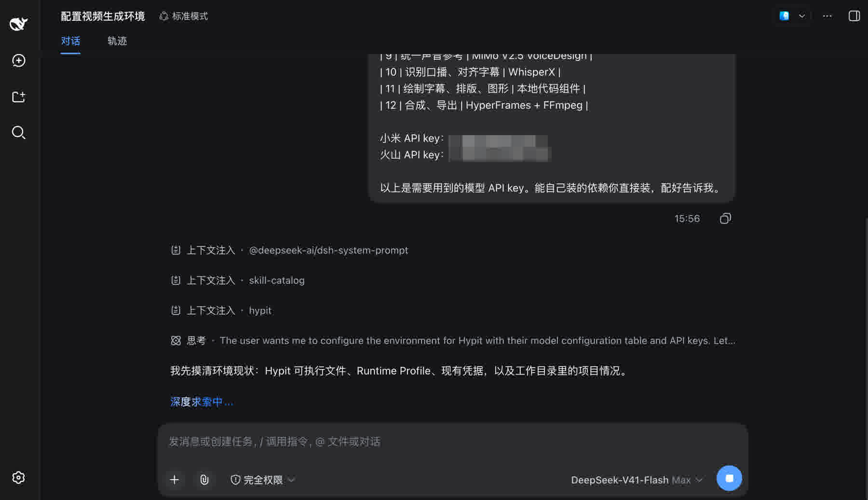Click the row mentioning HyperFrames + FFmpeg
Viewport: 868px width, 500px height.
[x=484, y=105]
